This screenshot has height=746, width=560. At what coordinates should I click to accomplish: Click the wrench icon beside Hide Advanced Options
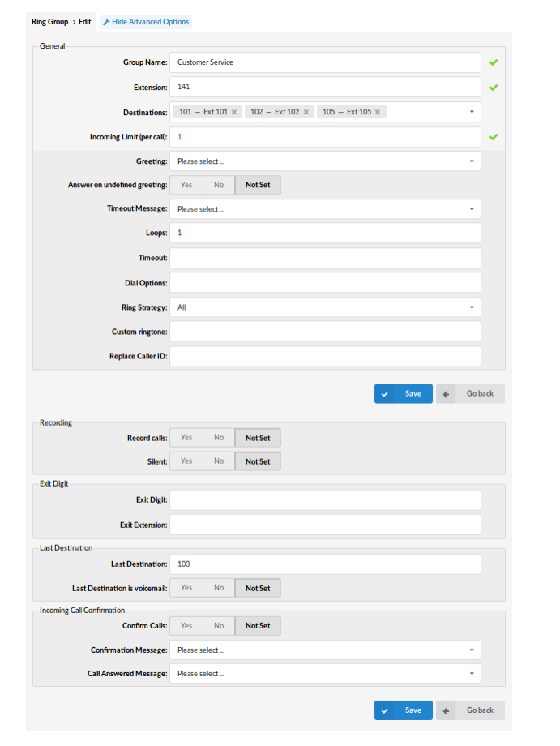(106, 22)
